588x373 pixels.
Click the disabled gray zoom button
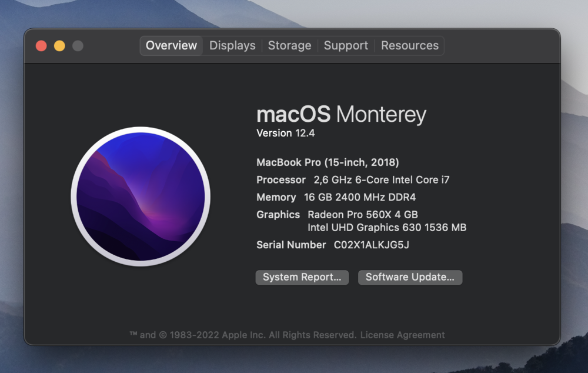coord(78,46)
